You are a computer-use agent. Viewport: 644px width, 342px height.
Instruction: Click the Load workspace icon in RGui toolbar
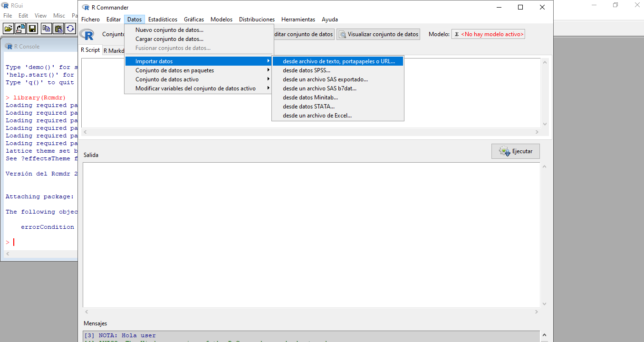pos(20,29)
